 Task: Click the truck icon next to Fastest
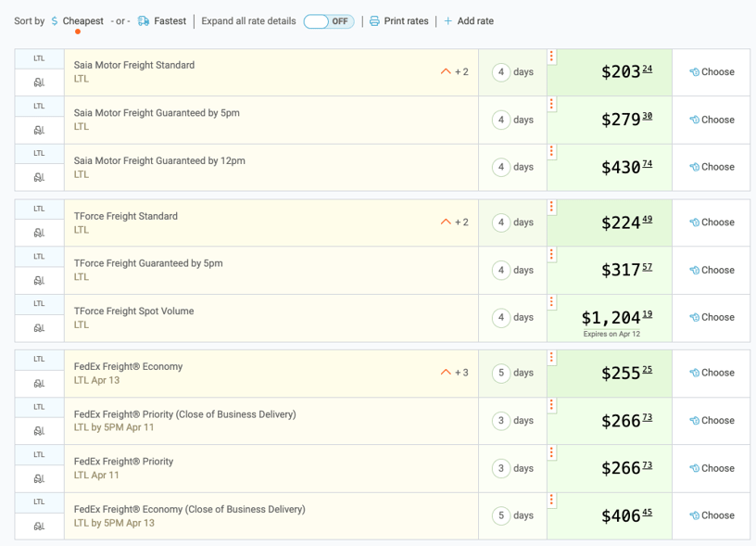point(144,21)
